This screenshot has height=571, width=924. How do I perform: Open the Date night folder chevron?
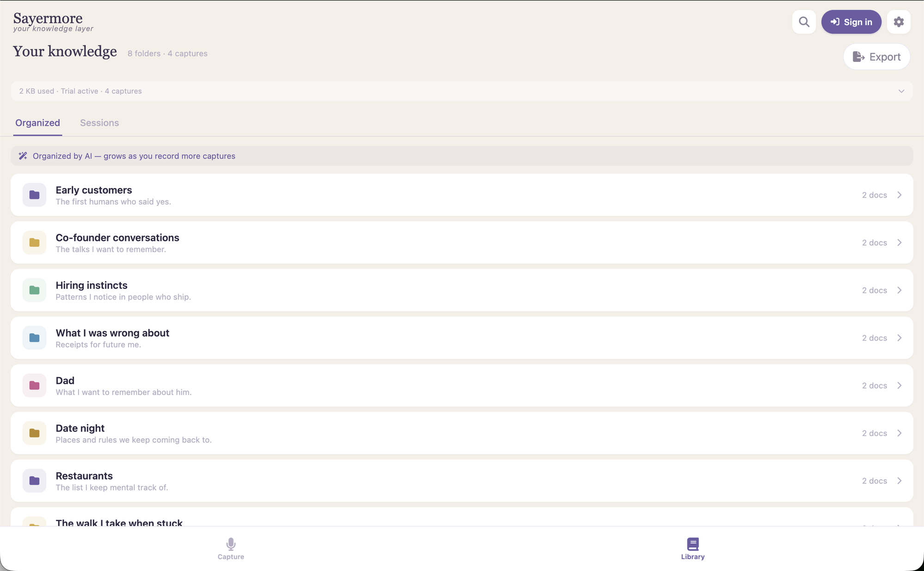[900, 433]
